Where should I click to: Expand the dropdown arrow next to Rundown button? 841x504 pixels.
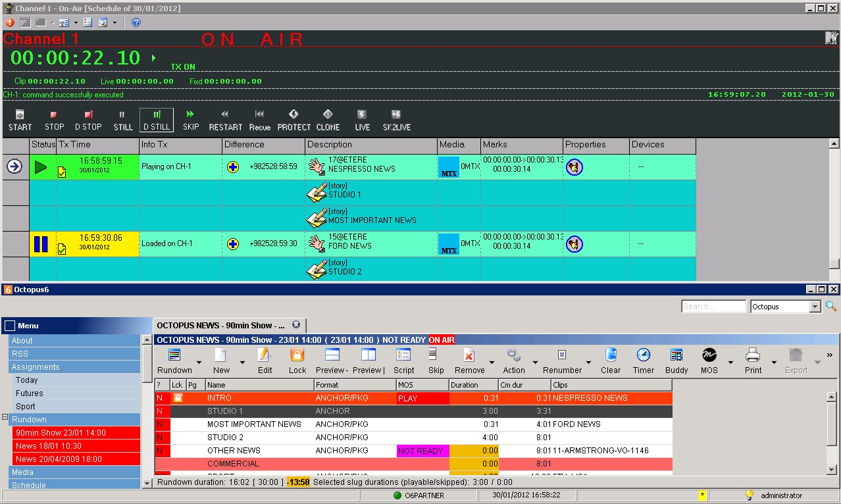click(199, 362)
